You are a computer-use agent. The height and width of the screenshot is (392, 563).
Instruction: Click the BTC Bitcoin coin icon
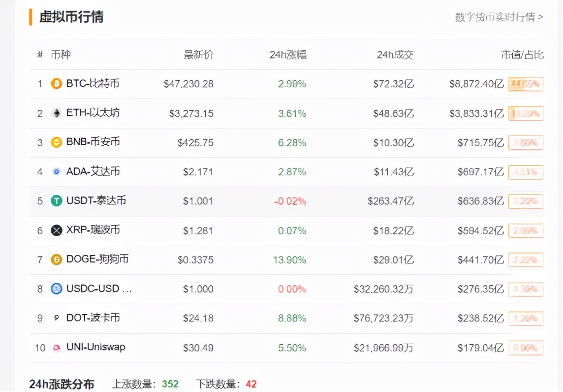point(56,84)
